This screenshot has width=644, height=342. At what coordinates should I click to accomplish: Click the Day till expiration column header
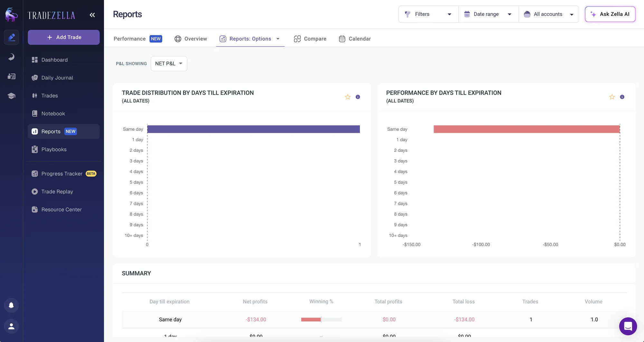[x=169, y=302]
